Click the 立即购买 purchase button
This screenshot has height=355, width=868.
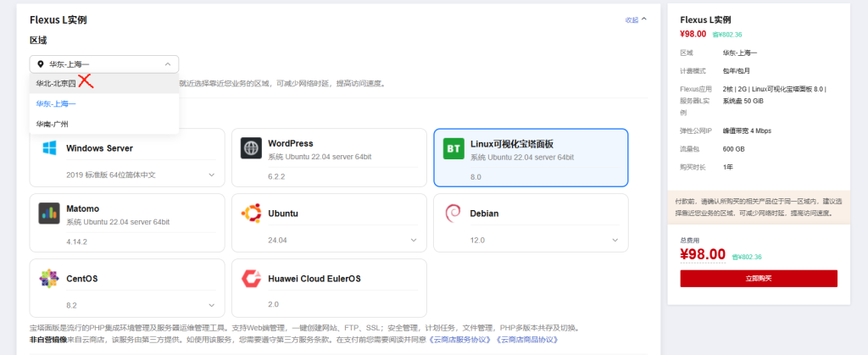[x=759, y=278]
